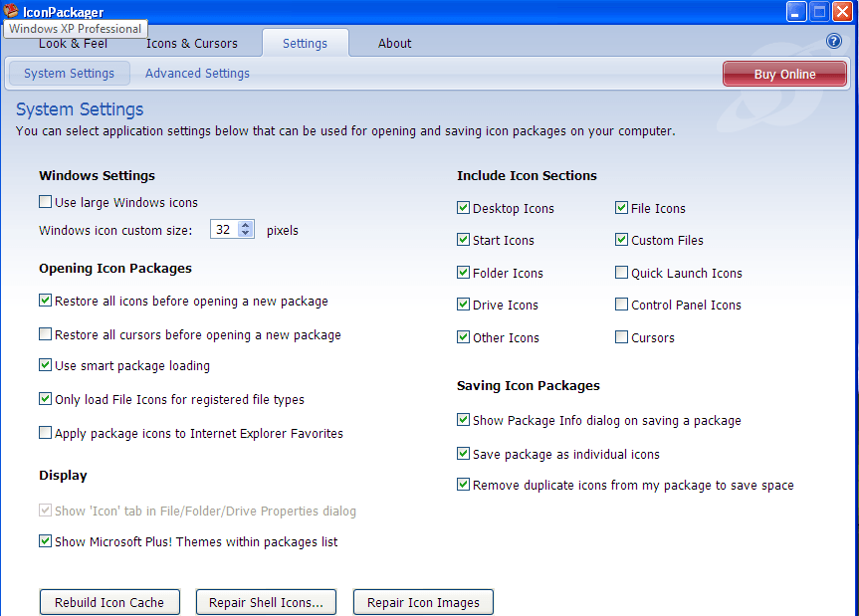
Task: Uncheck Desktop Icons inclusion
Action: (x=463, y=207)
